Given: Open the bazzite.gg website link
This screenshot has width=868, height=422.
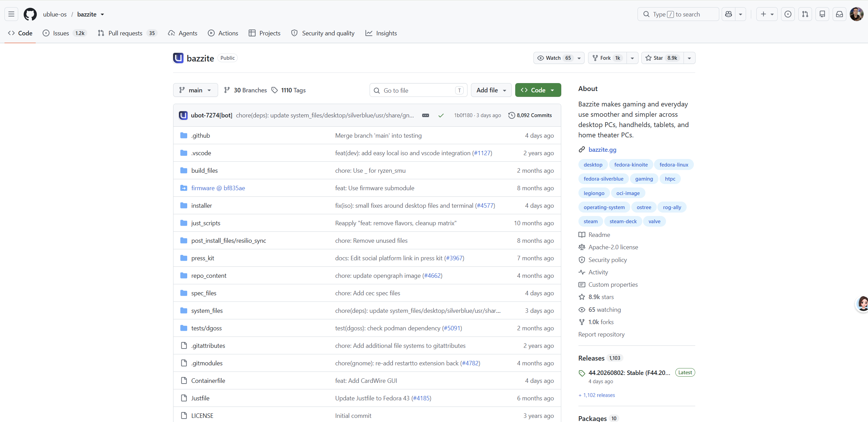Looking at the screenshot, I should pos(602,150).
